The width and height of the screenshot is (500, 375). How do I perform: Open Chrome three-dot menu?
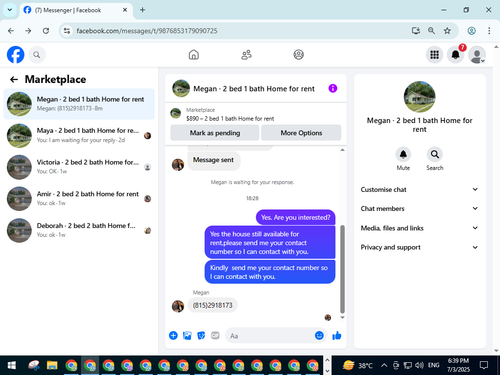[489, 31]
